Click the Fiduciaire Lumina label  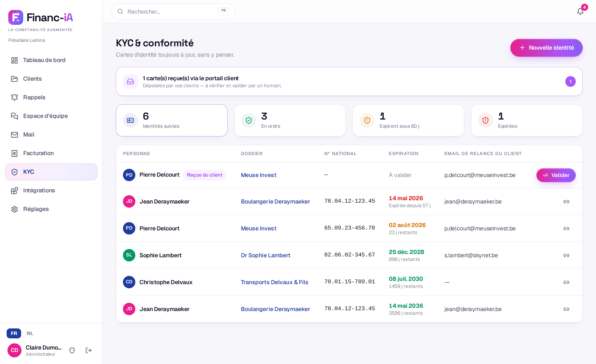[27, 40]
